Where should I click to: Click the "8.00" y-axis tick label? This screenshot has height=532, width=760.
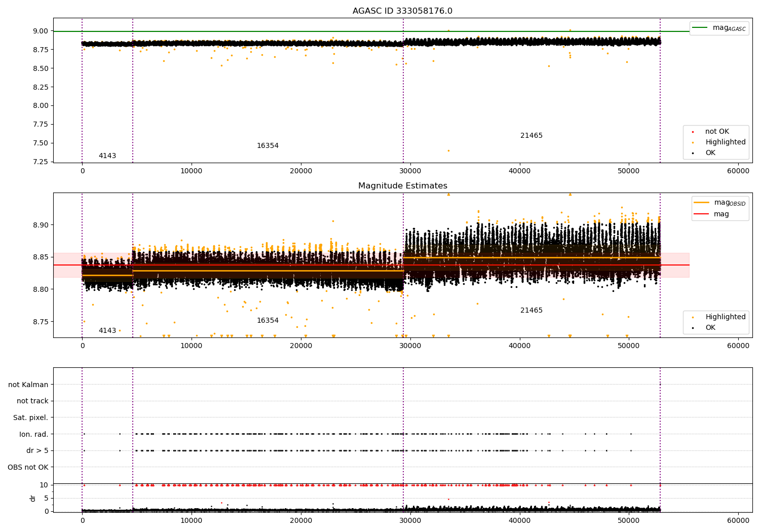coord(41,106)
